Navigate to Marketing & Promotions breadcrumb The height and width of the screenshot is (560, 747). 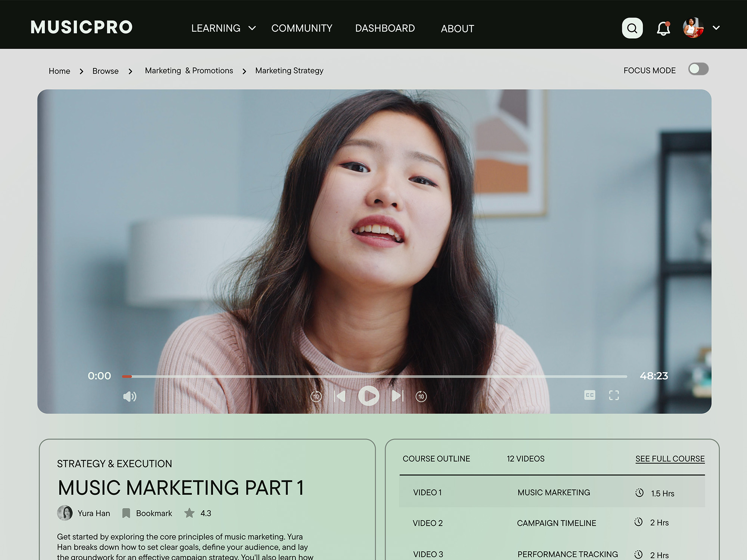[x=189, y=71]
